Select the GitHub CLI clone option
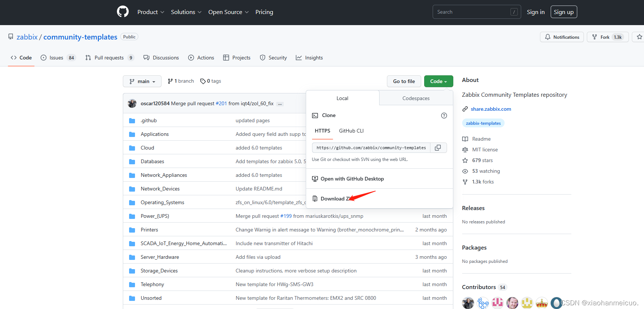The height and width of the screenshot is (309, 644). 351,131
